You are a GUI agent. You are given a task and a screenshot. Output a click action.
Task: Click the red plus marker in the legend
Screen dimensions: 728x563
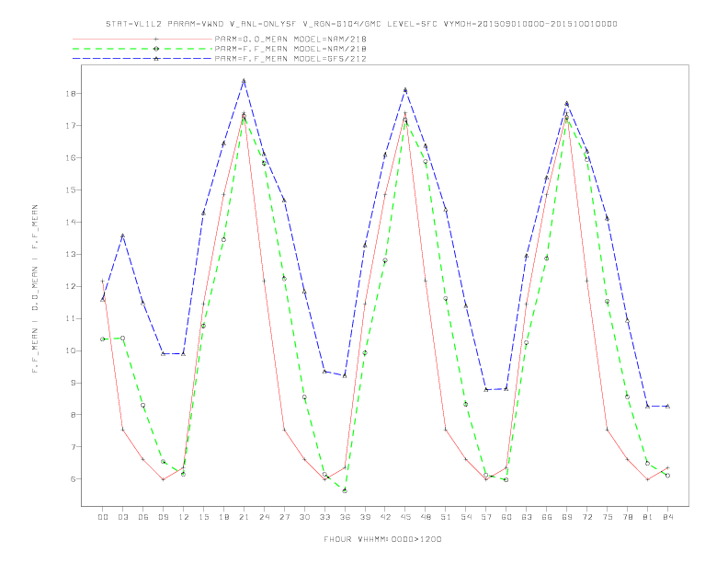click(156, 39)
